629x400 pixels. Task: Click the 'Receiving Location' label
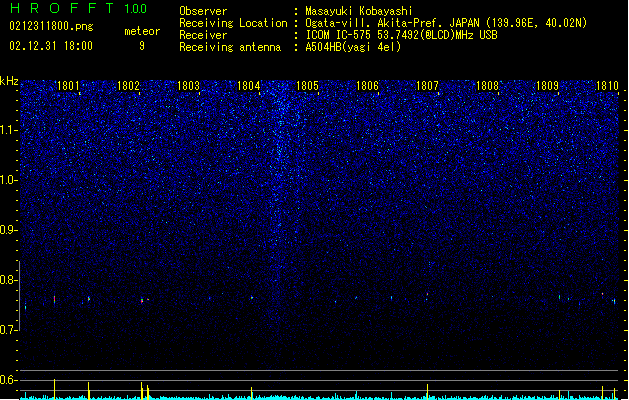point(233,23)
